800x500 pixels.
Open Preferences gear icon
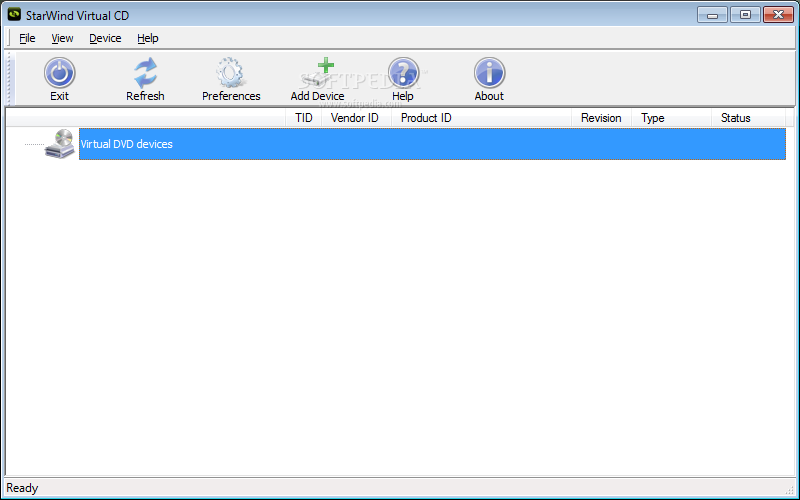pyautogui.click(x=231, y=72)
